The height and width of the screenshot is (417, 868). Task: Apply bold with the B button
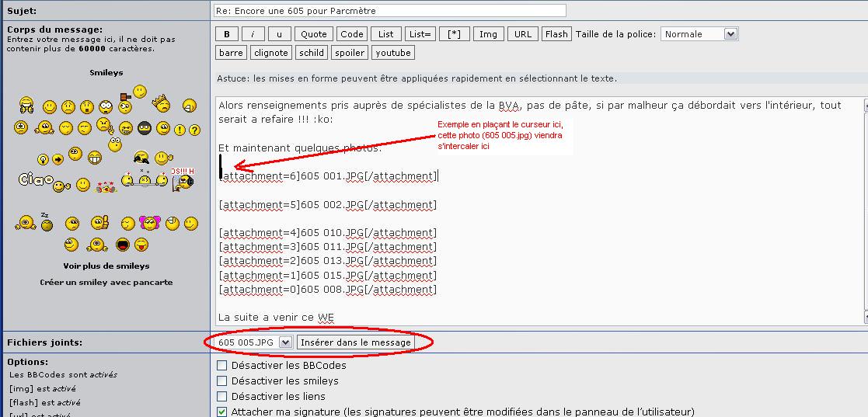pyautogui.click(x=226, y=34)
